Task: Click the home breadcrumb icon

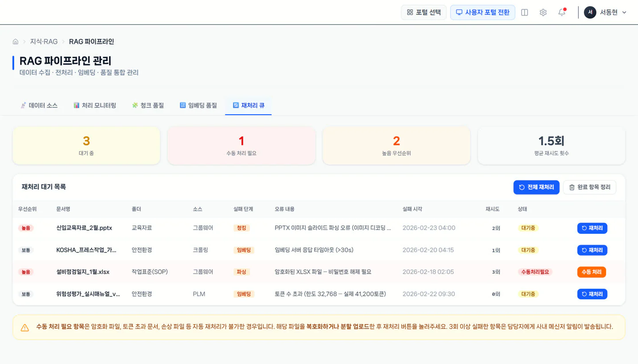Action: pyautogui.click(x=16, y=42)
